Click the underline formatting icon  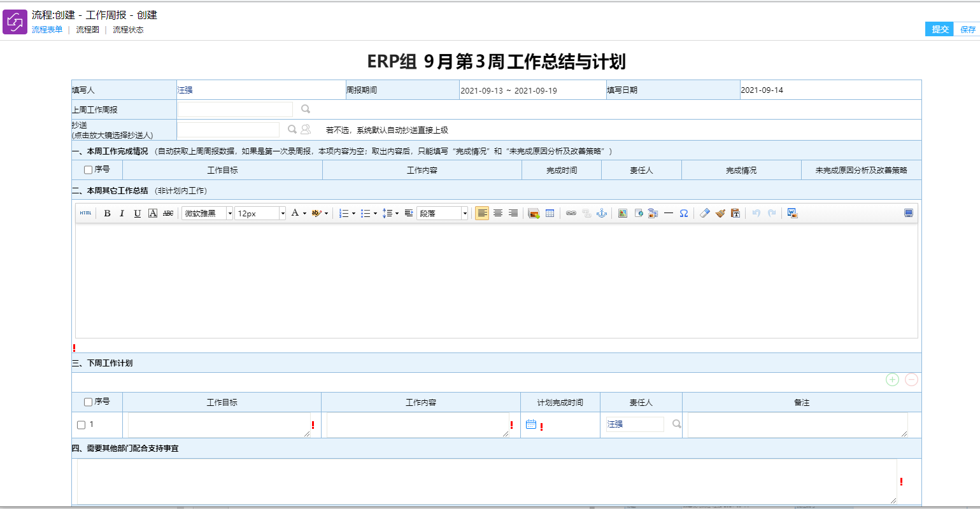137,213
